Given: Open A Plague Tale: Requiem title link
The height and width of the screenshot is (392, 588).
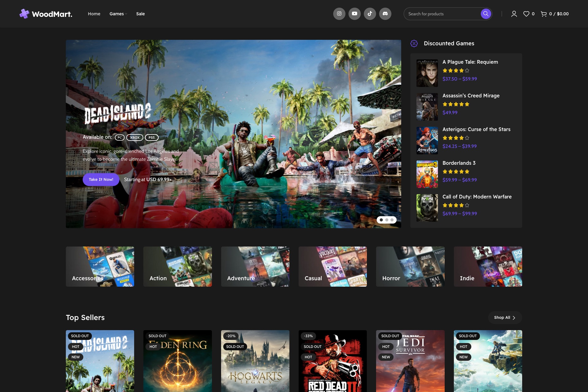Looking at the screenshot, I should tap(470, 62).
